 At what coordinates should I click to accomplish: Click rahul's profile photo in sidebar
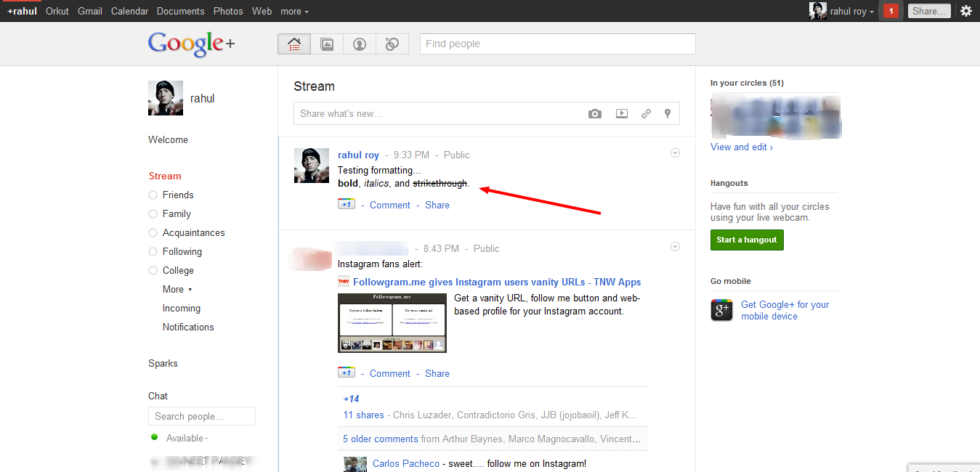point(166,98)
